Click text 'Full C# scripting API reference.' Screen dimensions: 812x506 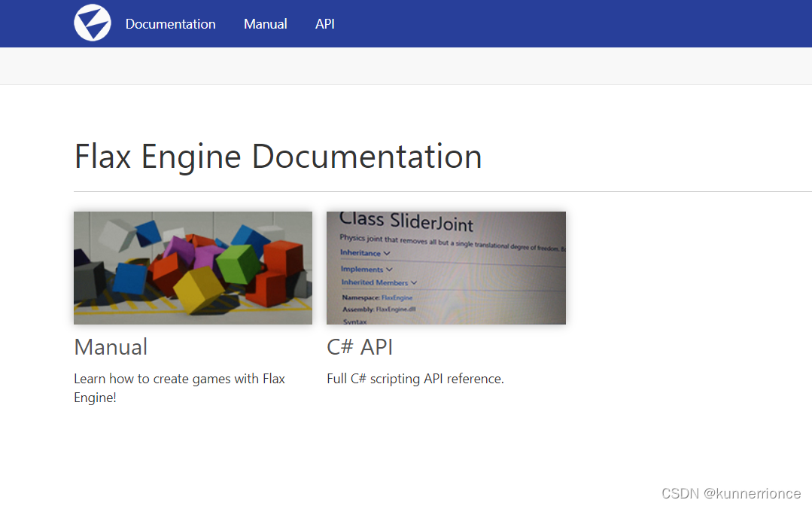pyautogui.click(x=415, y=379)
